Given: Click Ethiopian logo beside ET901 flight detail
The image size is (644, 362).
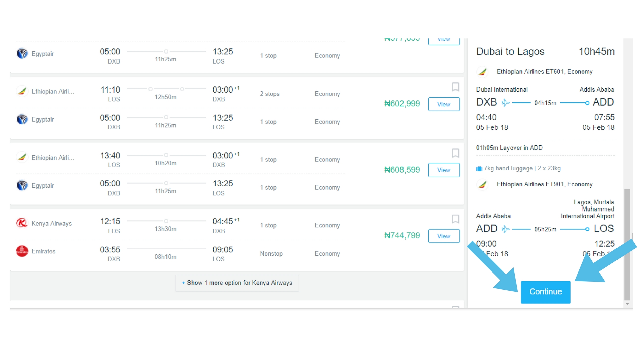Looking at the screenshot, I should (x=482, y=184).
